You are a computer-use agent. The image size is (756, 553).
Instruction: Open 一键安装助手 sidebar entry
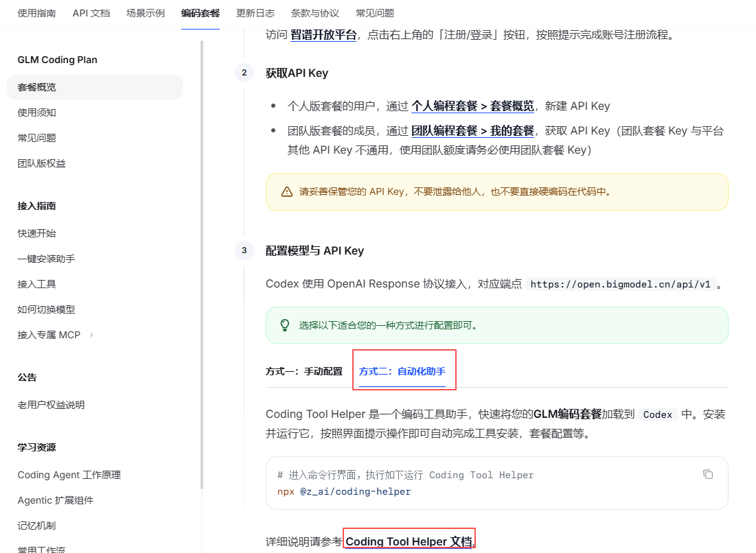[x=46, y=259]
